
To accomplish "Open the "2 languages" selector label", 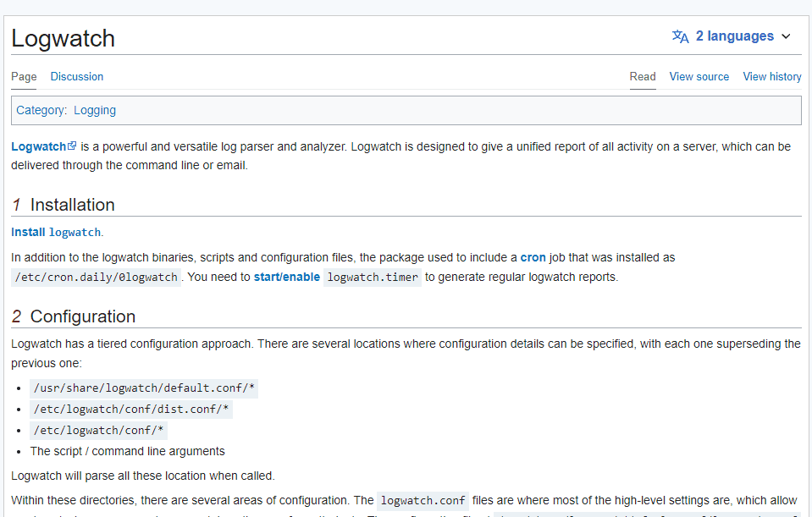I will pyautogui.click(x=734, y=36).
